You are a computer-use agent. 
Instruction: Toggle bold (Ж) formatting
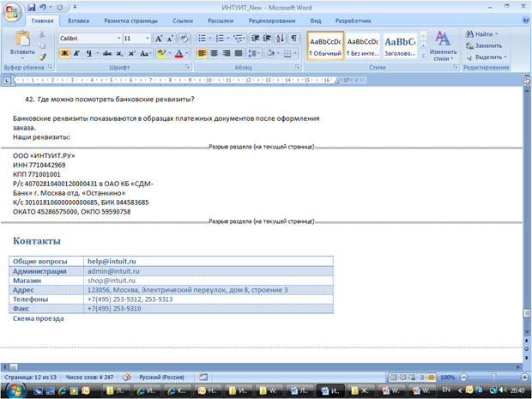tap(64, 53)
